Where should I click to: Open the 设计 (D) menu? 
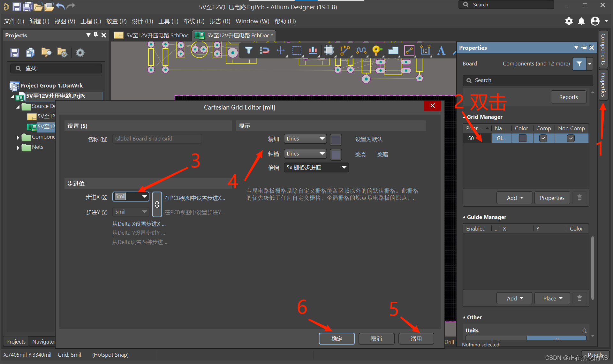[142, 21]
